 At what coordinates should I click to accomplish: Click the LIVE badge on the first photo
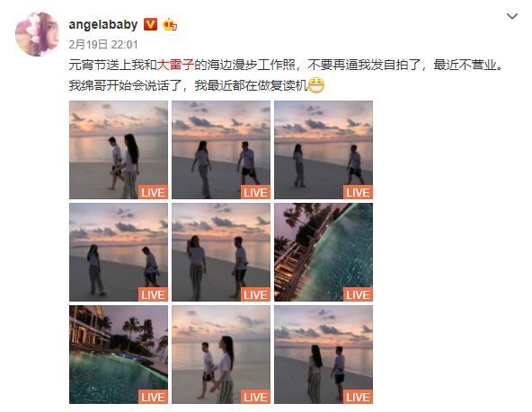[x=153, y=192]
